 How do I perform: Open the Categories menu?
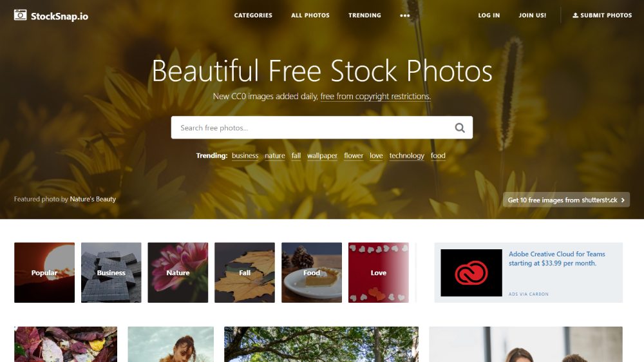pos(253,15)
